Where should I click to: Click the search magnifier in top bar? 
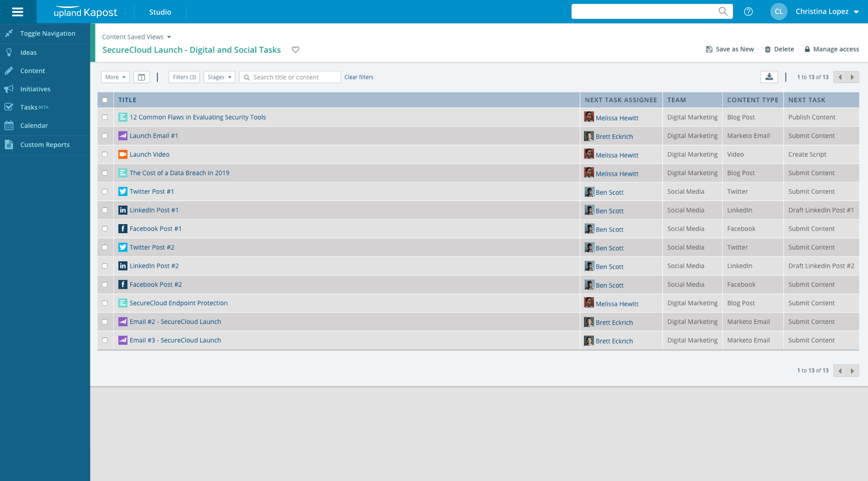click(x=723, y=11)
